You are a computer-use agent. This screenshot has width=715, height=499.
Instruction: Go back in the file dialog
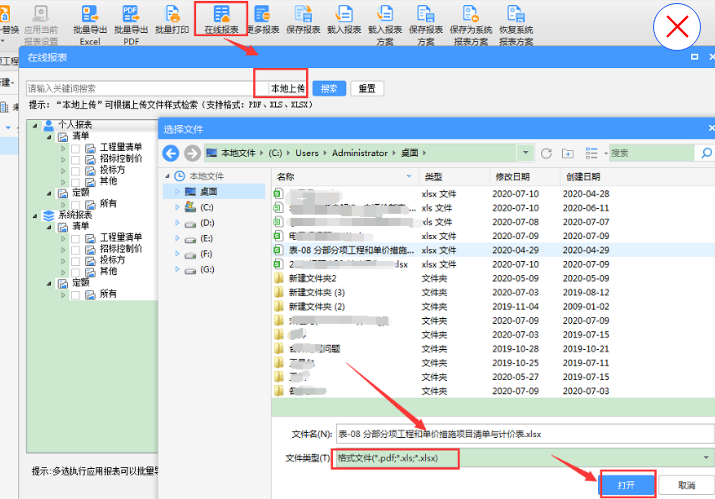tap(171, 153)
